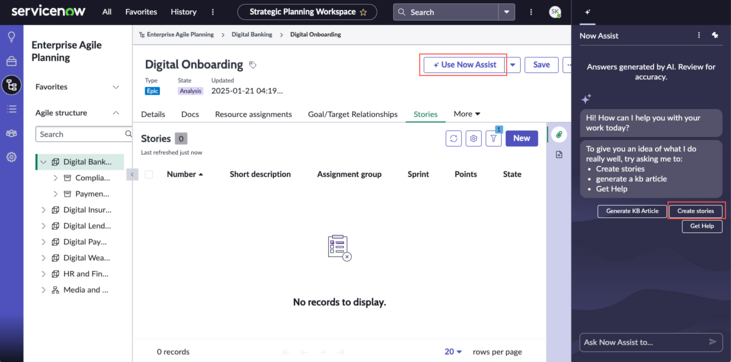731x362 pixels.
Task: Go to ServiceNow home logo
Action: [x=48, y=12]
